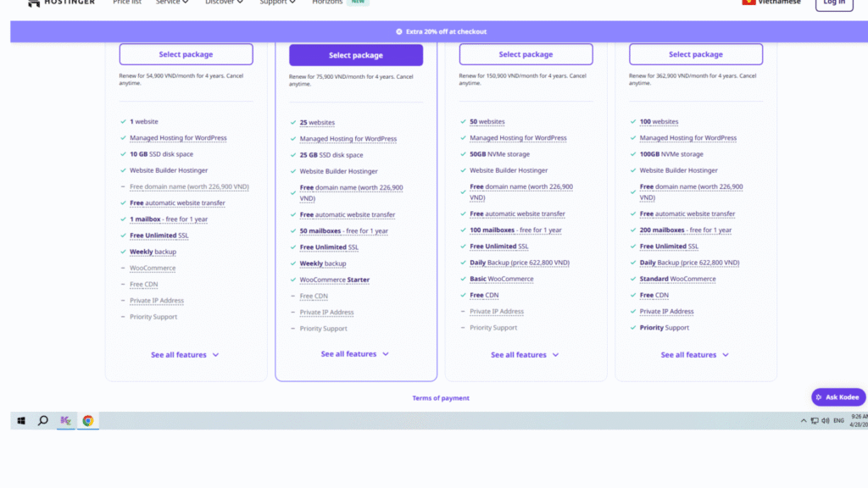Open the purple K app on the taskbar
Image resolution: width=868 pixels, height=488 pixels.
tap(65, 421)
